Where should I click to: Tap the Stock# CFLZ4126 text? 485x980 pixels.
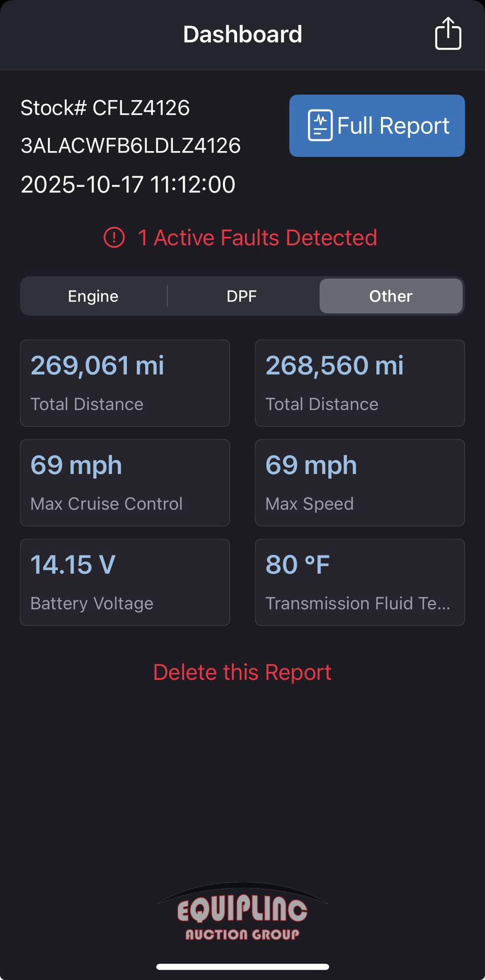pos(105,108)
